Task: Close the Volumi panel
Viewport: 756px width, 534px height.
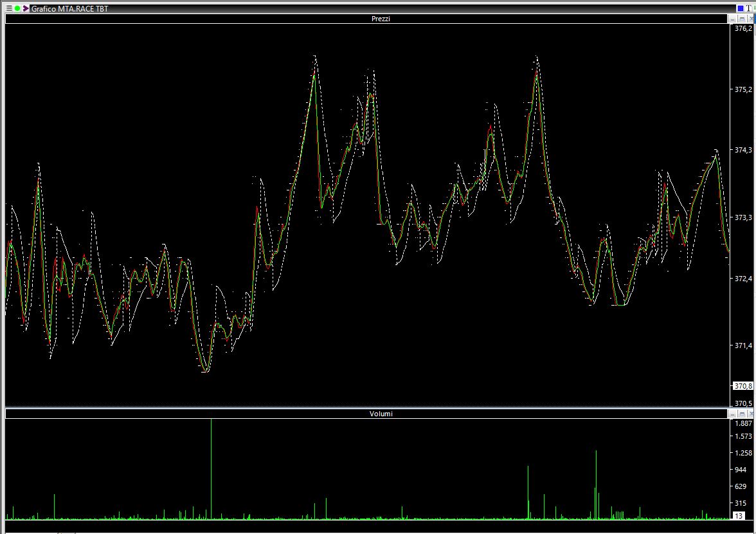Action: (x=751, y=414)
